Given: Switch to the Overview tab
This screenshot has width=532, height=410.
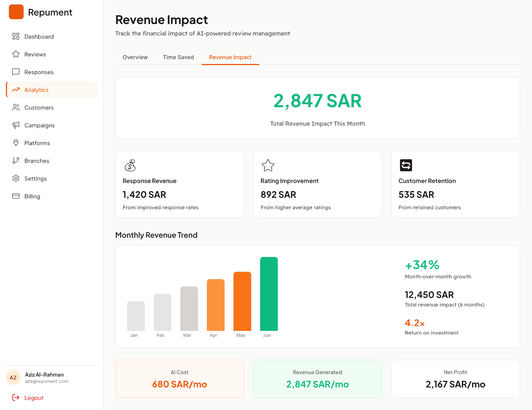Looking at the screenshot, I should [135, 57].
